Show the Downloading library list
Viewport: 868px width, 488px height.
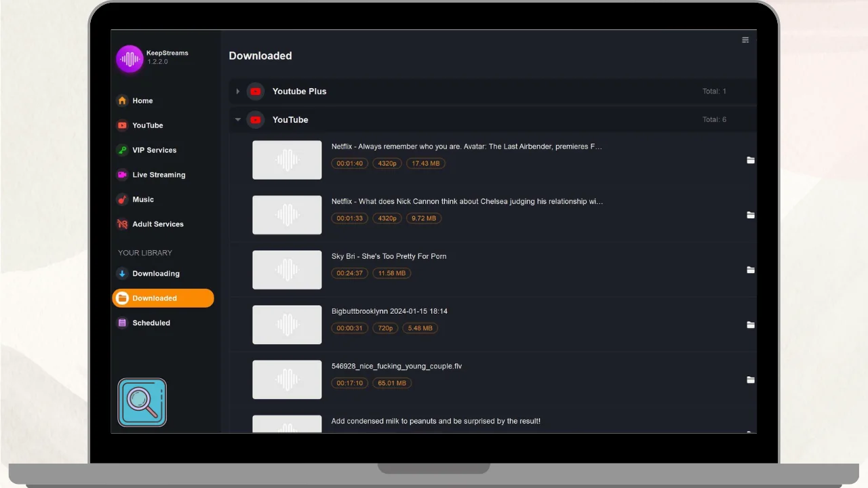[155, 274]
